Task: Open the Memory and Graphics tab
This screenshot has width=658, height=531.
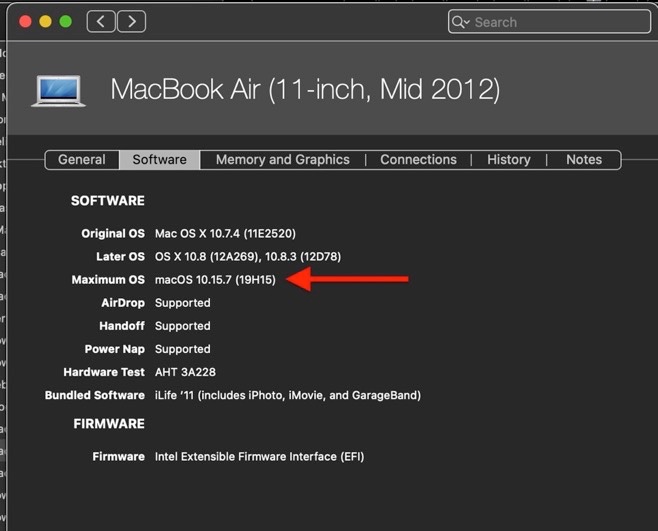Action: (x=282, y=160)
